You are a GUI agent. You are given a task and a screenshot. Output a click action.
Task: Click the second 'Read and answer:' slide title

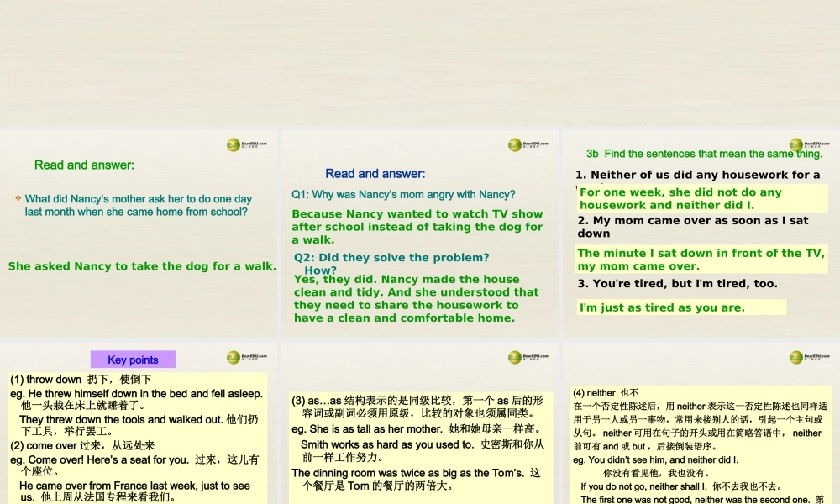pyautogui.click(x=375, y=173)
